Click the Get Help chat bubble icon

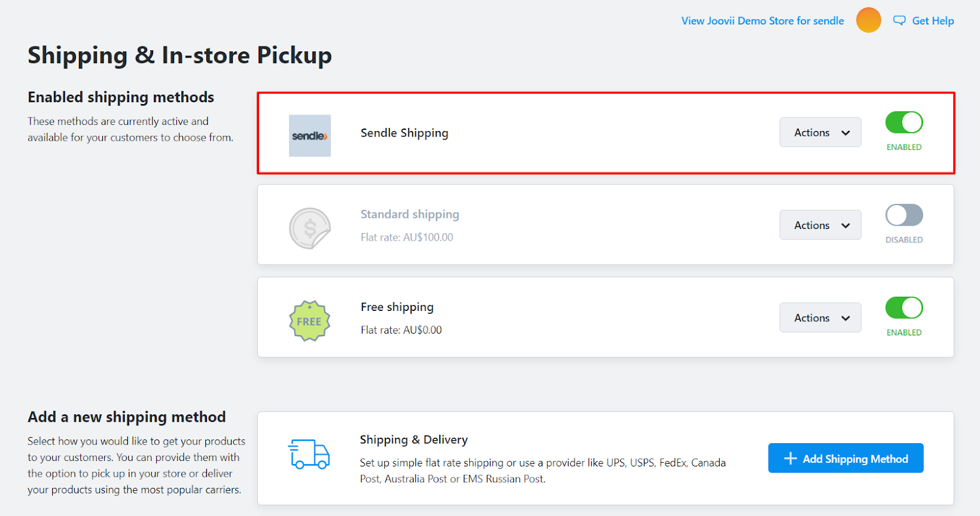pyautogui.click(x=899, y=21)
